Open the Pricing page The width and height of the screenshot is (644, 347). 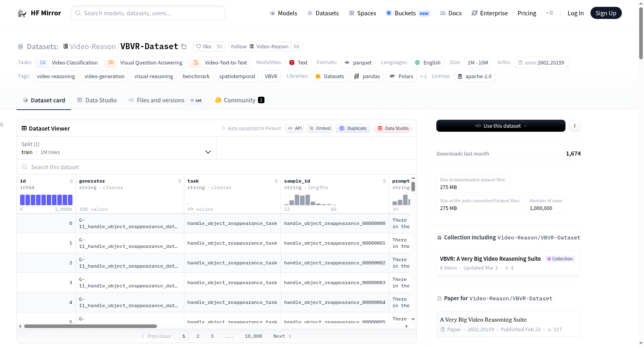(x=527, y=13)
